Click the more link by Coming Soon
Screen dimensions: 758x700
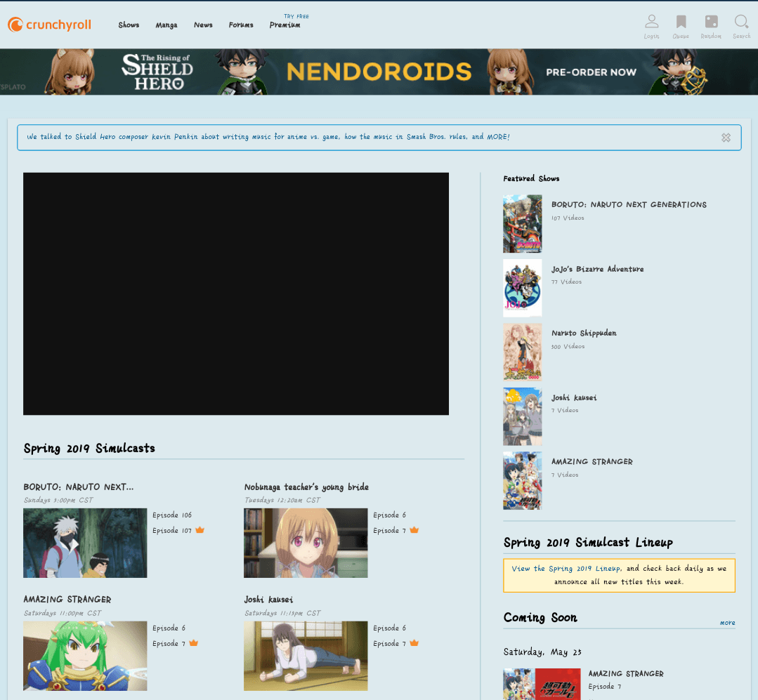pos(727,623)
